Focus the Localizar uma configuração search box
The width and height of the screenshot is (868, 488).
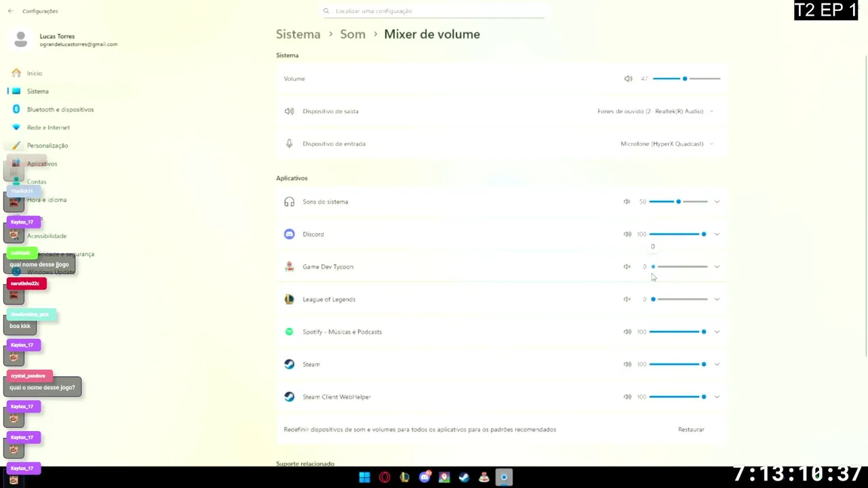click(434, 11)
